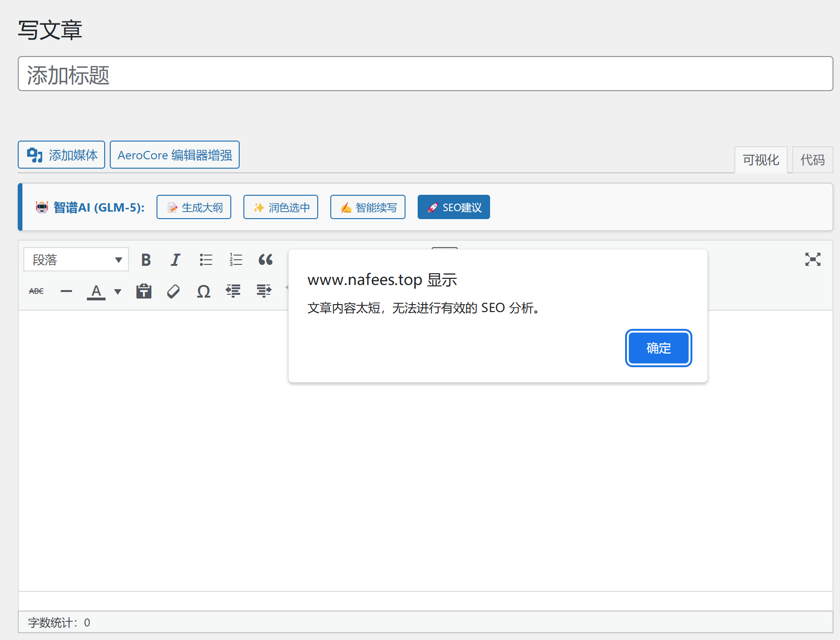Clear formatting with the eraser icon

coord(173,291)
